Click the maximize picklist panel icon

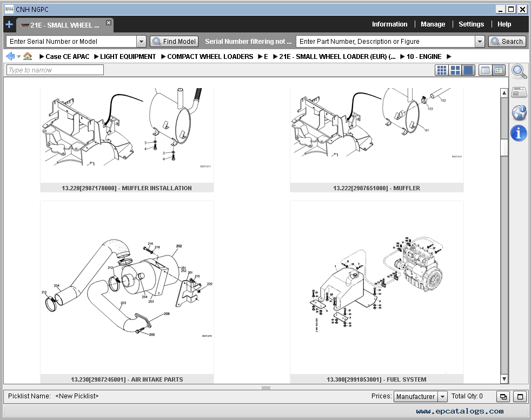[x=520, y=396]
